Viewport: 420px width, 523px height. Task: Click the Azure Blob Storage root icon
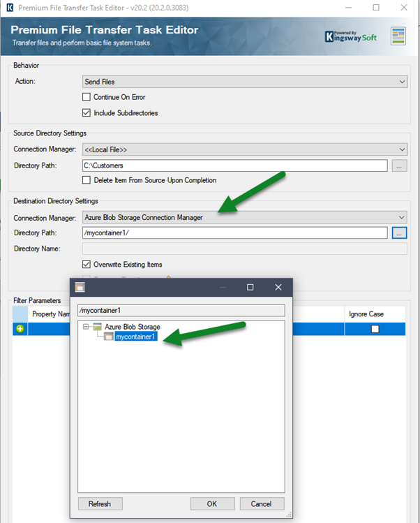click(98, 327)
